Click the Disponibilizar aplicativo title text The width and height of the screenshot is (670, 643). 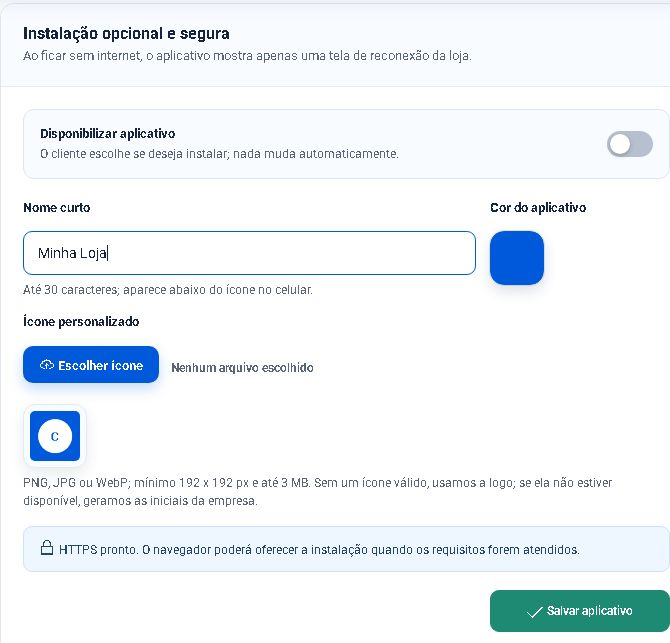coord(108,134)
